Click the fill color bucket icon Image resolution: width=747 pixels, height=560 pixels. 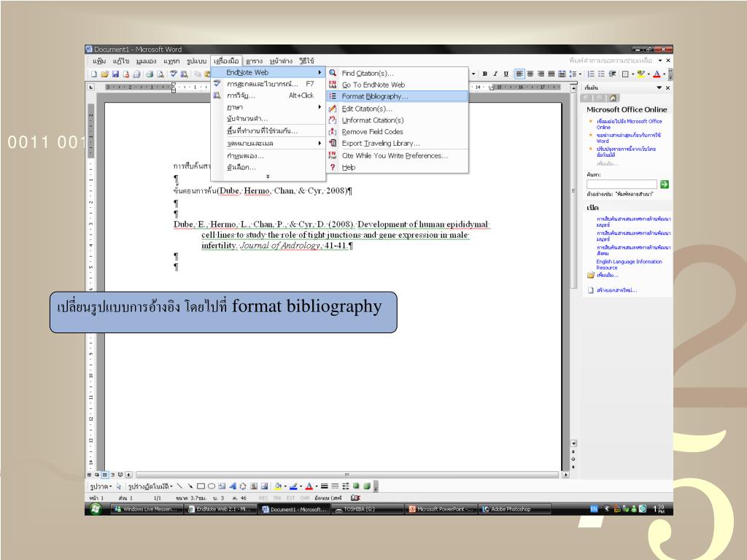click(x=277, y=486)
